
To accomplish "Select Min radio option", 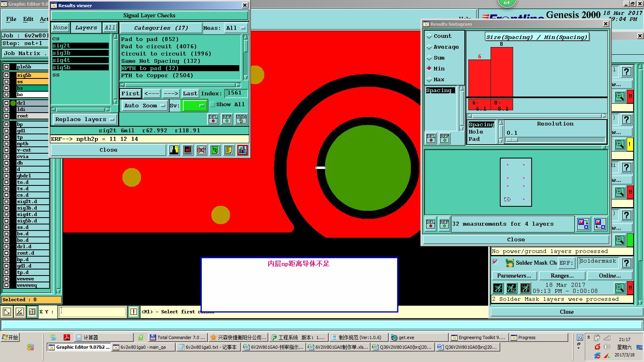I will 429,69.
